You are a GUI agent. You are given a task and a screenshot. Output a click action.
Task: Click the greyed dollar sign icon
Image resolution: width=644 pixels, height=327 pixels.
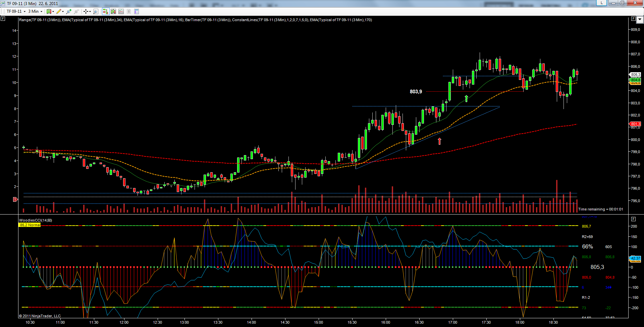tap(129, 11)
